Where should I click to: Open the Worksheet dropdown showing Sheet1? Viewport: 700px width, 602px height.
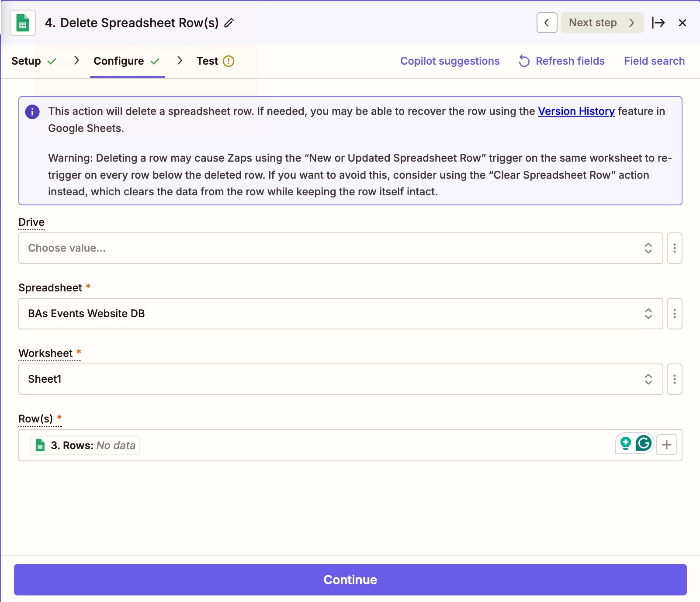(x=341, y=379)
